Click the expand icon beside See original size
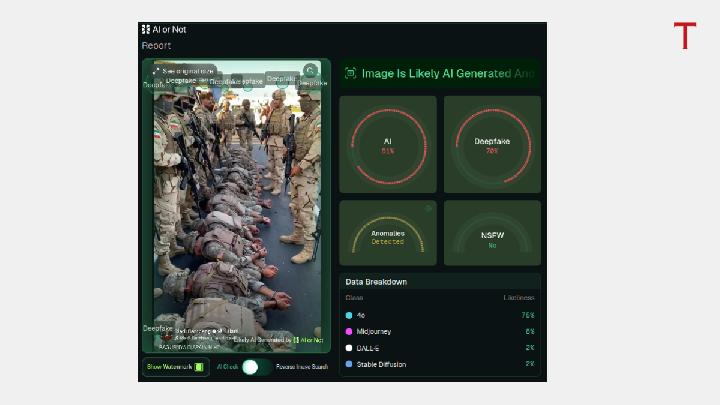Image resolution: width=720 pixels, height=405 pixels. pyautogui.click(x=156, y=71)
